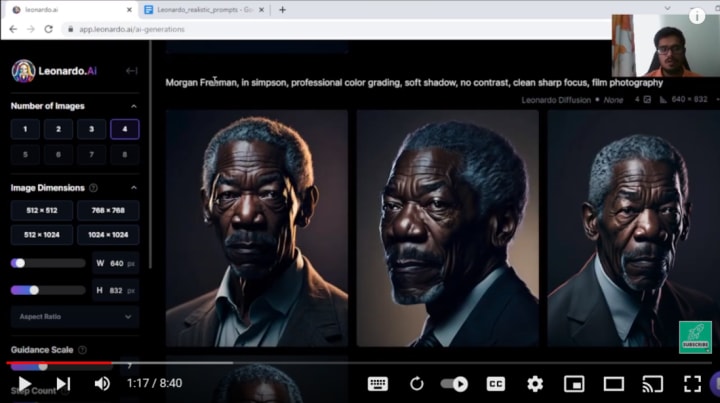
Task: Click the 640 × 832 size label
Action: pyautogui.click(x=689, y=99)
